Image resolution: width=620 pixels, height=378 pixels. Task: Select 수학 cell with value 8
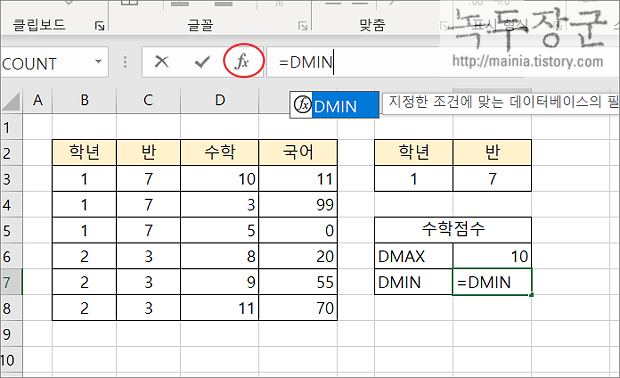220,256
